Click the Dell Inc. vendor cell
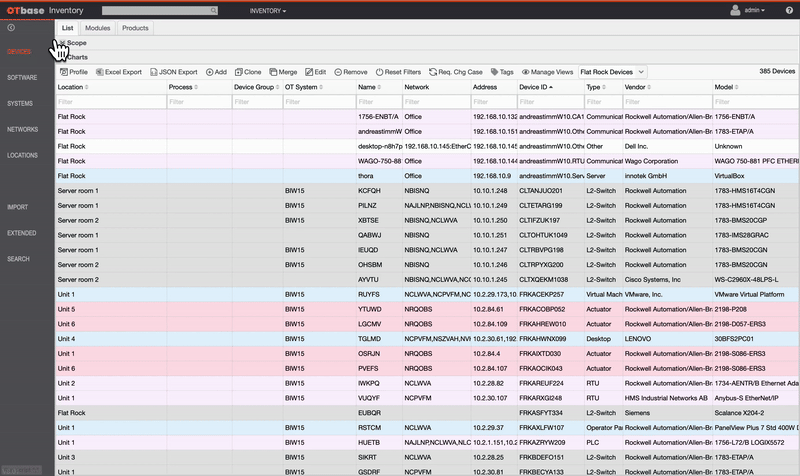Screen dimensions: 800x476 636,146
